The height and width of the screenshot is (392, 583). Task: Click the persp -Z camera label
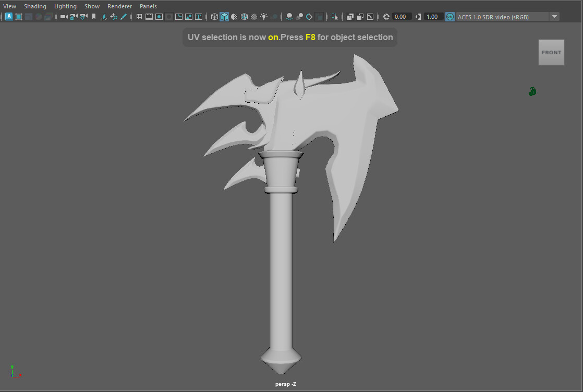tap(285, 384)
